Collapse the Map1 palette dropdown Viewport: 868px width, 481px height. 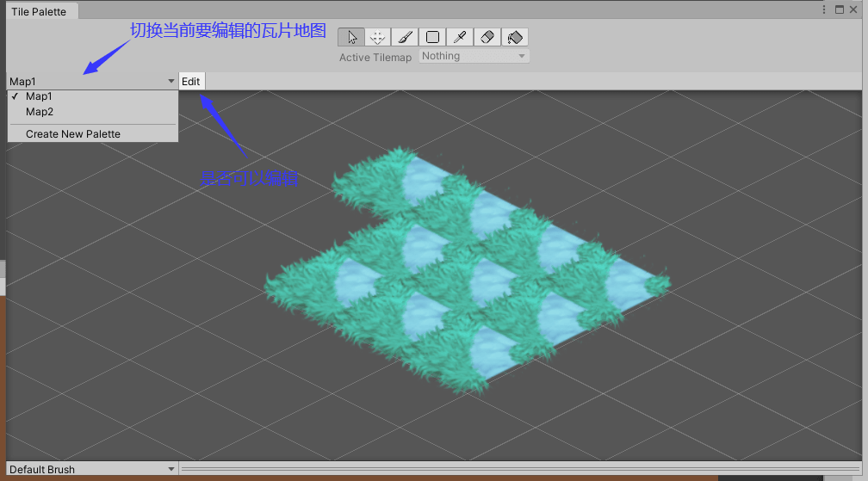[x=92, y=81]
